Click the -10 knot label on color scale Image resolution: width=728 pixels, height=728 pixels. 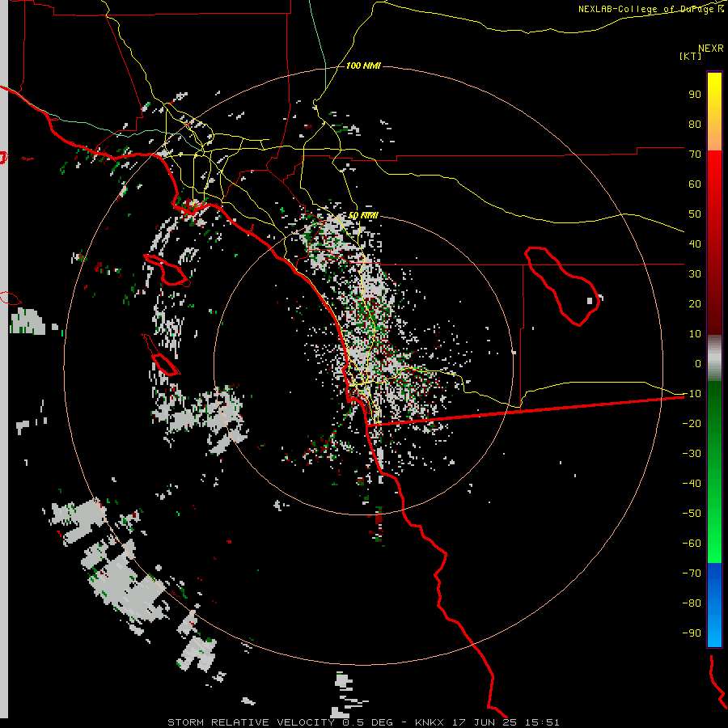(x=692, y=394)
